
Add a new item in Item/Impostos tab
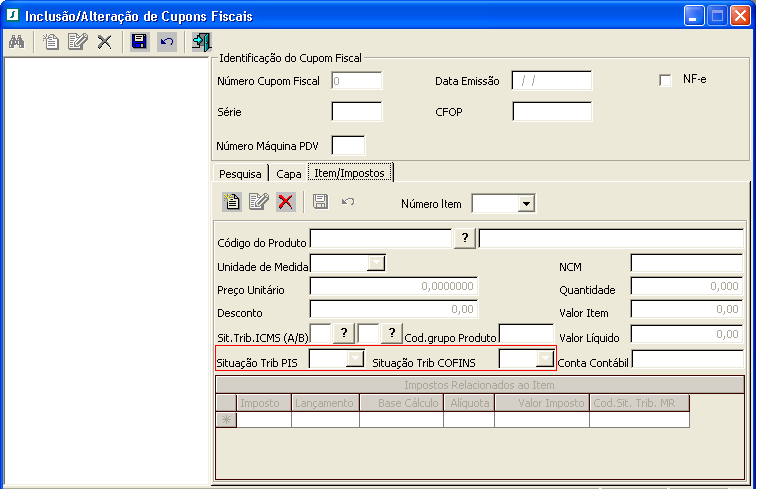(x=232, y=202)
